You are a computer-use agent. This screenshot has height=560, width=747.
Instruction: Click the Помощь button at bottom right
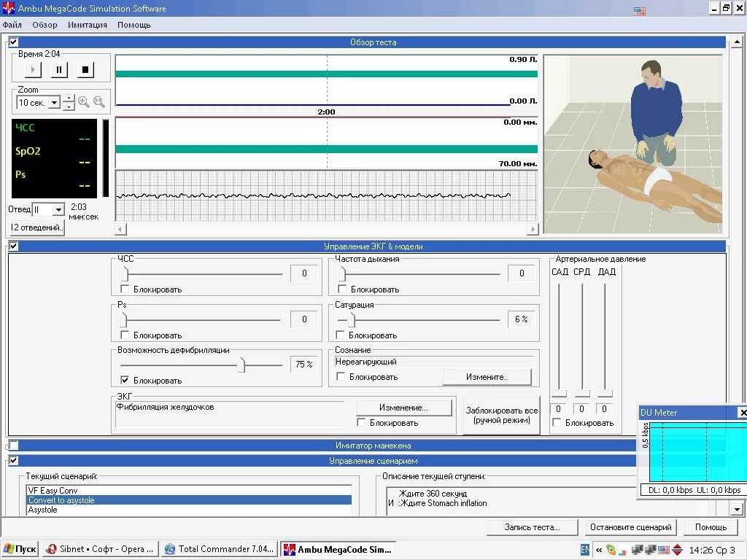711,527
